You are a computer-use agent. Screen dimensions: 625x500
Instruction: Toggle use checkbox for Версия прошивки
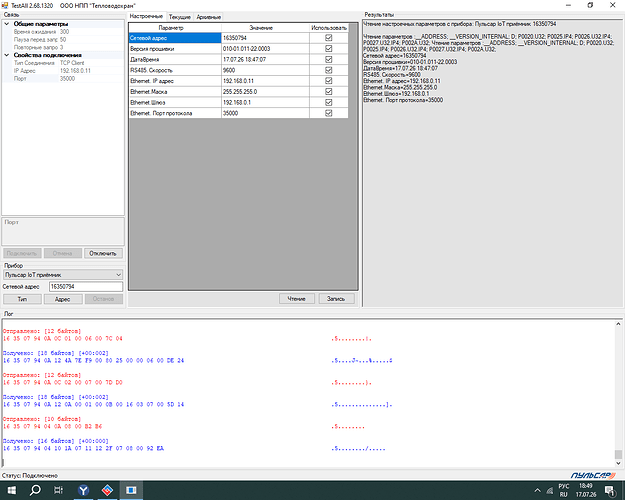[x=328, y=49]
